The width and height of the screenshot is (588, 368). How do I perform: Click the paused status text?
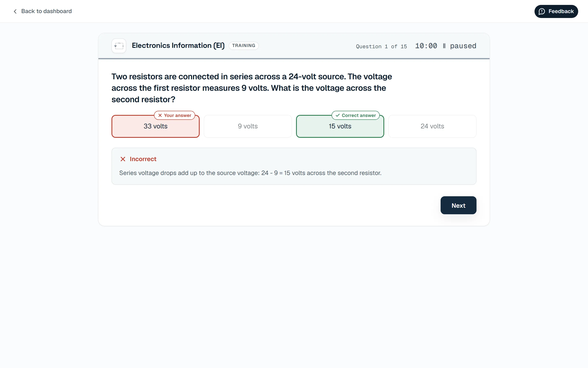click(x=463, y=46)
